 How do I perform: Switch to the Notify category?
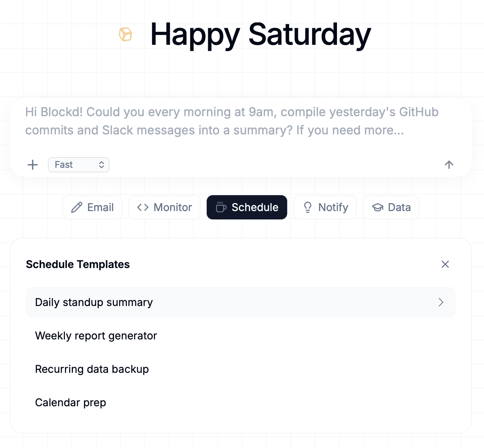325,207
